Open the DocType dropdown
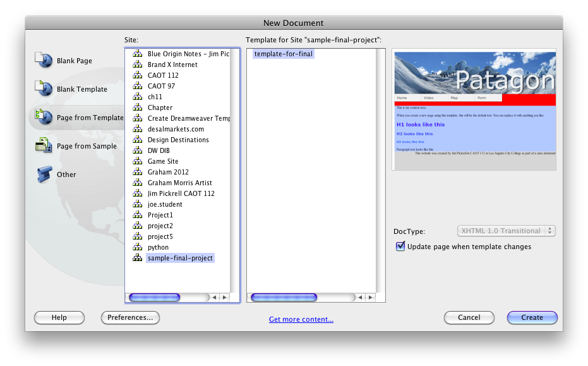The width and height of the screenshot is (588, 366). click(x=506, y=231)
